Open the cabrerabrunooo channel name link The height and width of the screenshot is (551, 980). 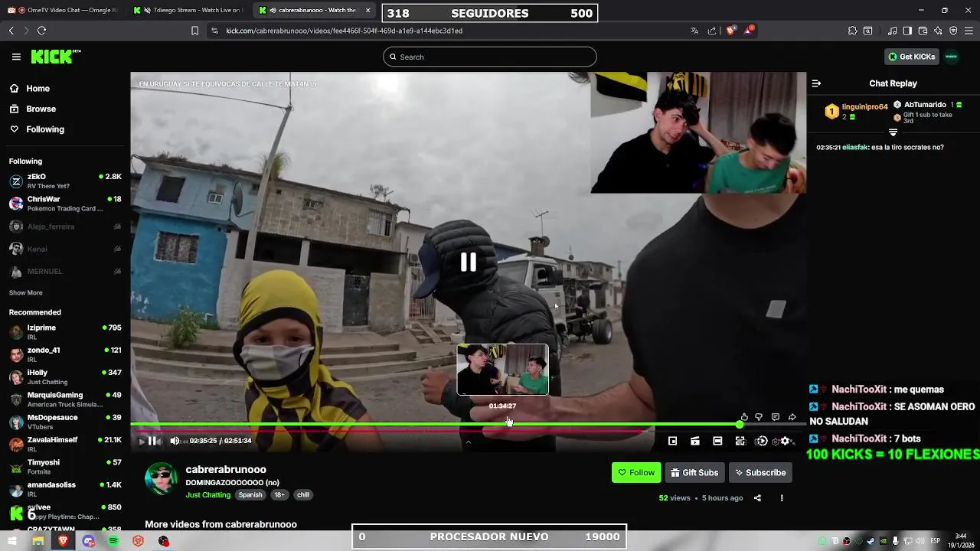pos(226,470)
